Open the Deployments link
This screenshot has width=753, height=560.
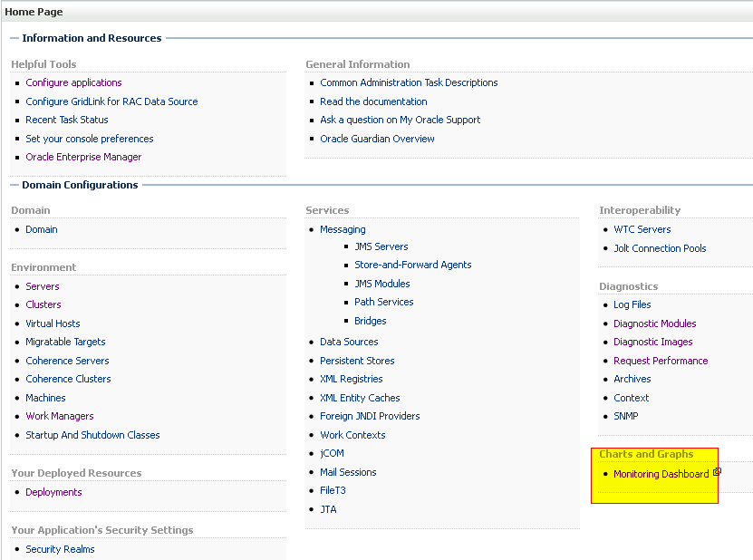[53, 492]
